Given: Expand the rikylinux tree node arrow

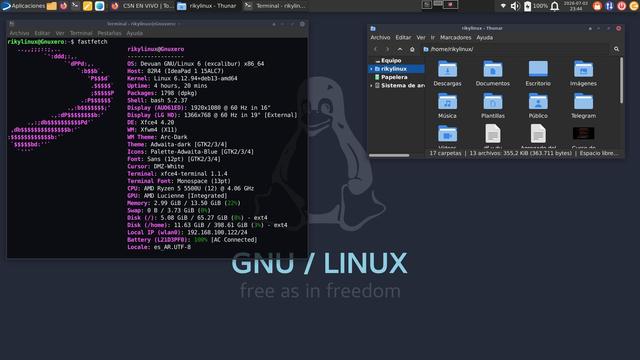Looking at the screenshot, I should [371, 69].
